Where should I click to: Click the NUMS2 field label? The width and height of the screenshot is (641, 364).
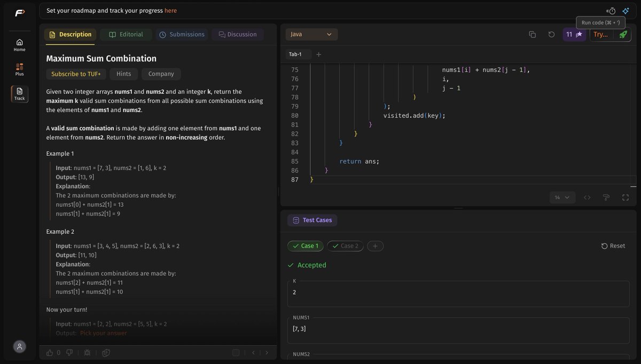click(301, 354)
